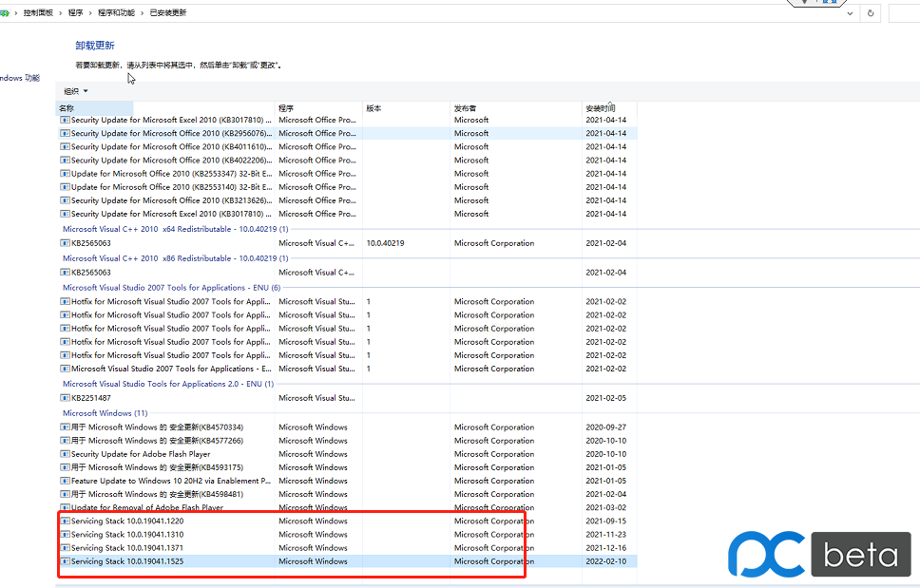Click icon of Servicing Stack 10.0.19041.1310
Viewport: 920px width, 588px height.
coord(66,535)
